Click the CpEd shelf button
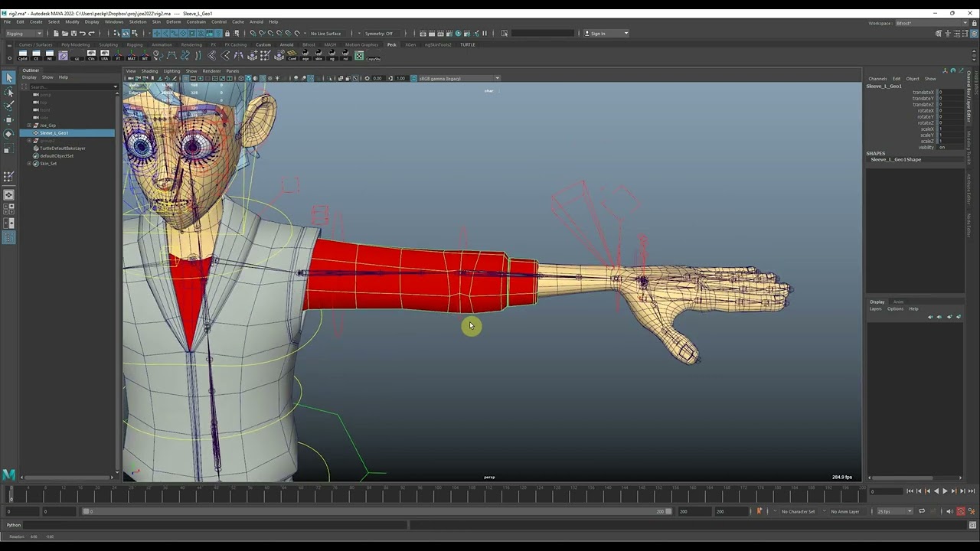This screenshot has height=551, width=980. 23,55
